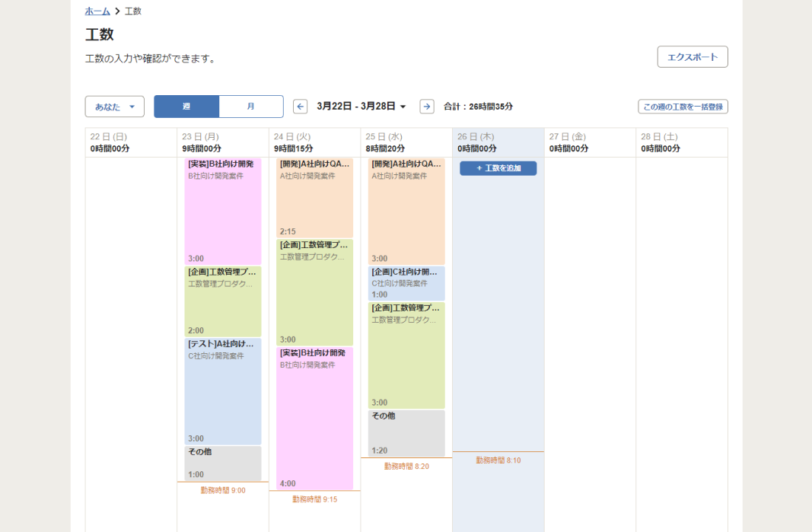Click the 勤務時間 9:00 label under Monday
This screenshot has width=812, height=532.
[x=224, y=489]
